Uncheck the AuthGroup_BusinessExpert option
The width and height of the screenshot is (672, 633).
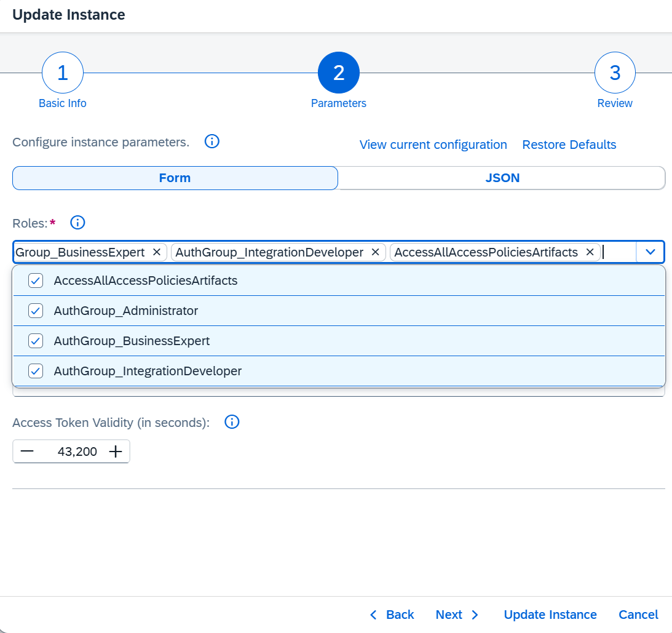click(x=36, y=341)
